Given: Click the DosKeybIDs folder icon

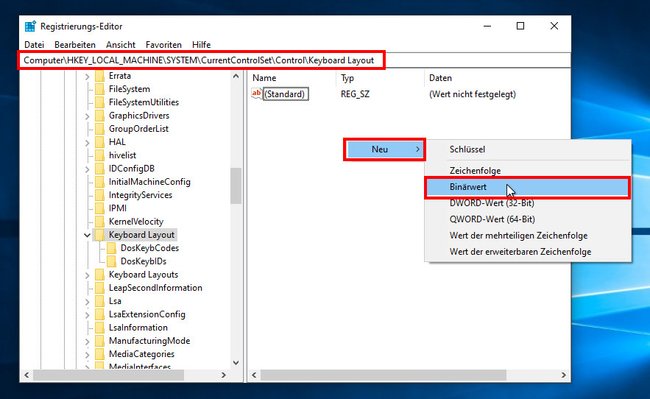Looking at the screenshot, I should tap(112, 261).
